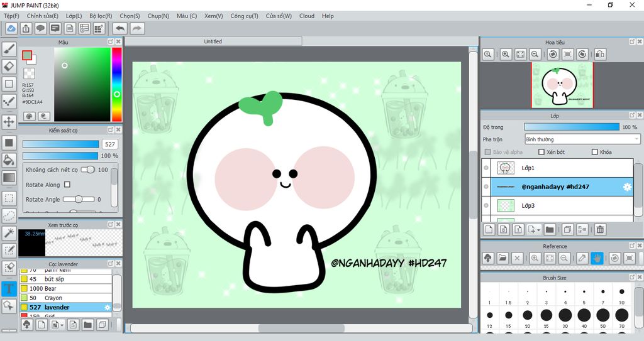This screenshot has height=341, width=644.
Task: Open image folder in Reference panel
Action: tap(502, 258)
